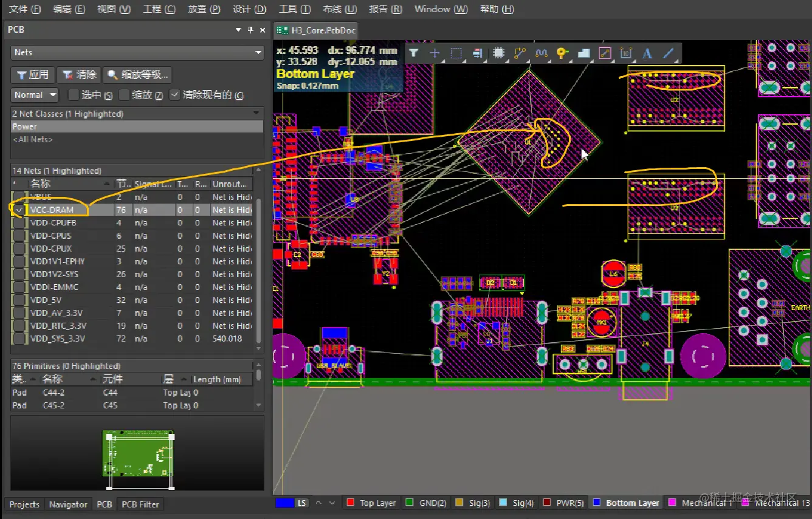Switch to the Navigator panel tab
The height and width of the screenshot is (519, 812).
68,504
